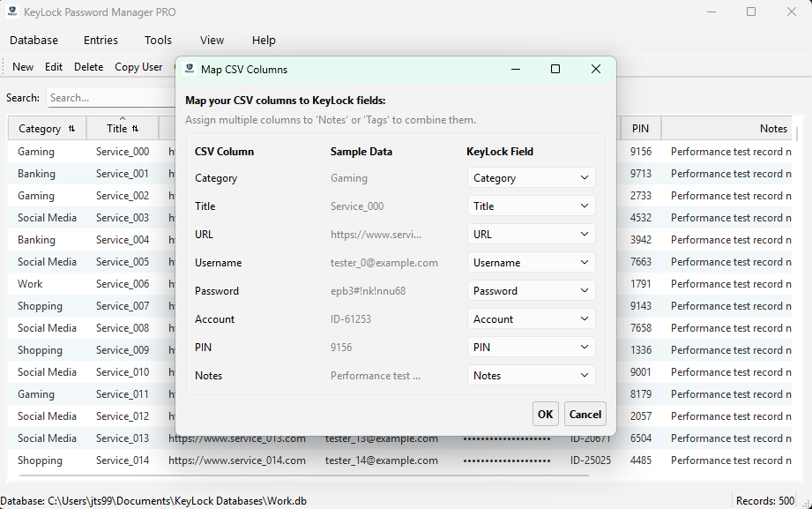Click the Map CSV Columns dialog icon
The width and height of the screenshot is (812, 509).
[x=190, y=69]
